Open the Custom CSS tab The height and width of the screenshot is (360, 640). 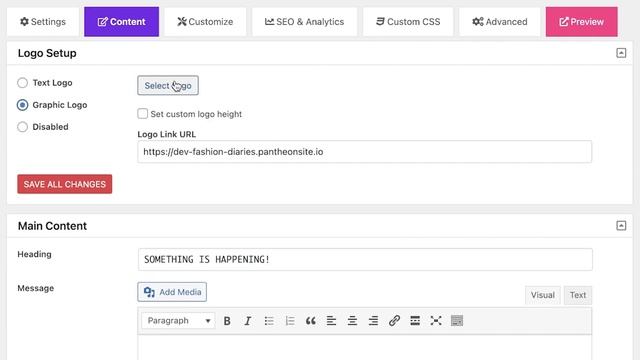click(x=408, y=22)
